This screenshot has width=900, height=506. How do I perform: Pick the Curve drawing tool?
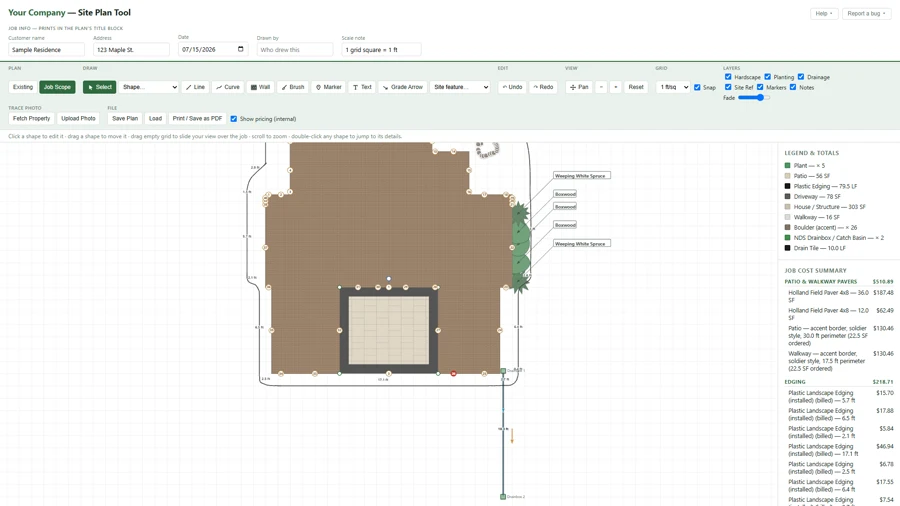[x=228, y=87]
